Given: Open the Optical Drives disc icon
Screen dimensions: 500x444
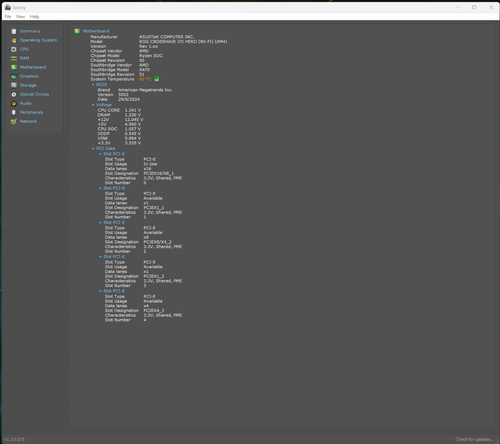Looking at the screenshot, I should coord(14,94).
